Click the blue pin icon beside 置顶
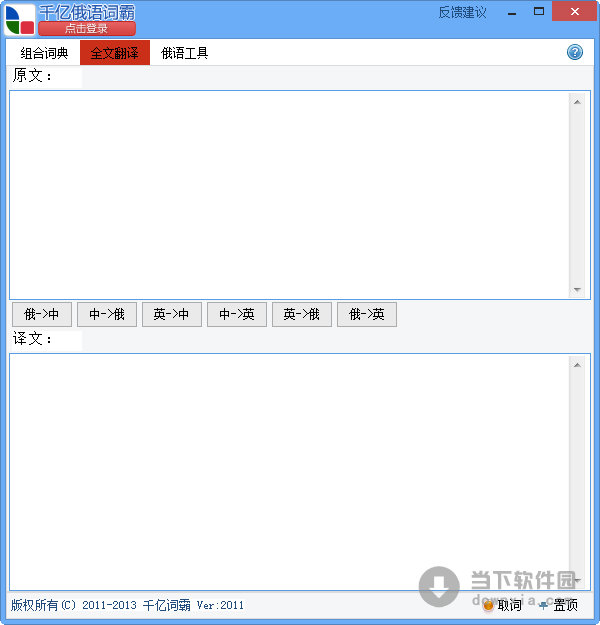Viewport: 600px width, 625px height. pyautogui.click(x=543, y=605)
